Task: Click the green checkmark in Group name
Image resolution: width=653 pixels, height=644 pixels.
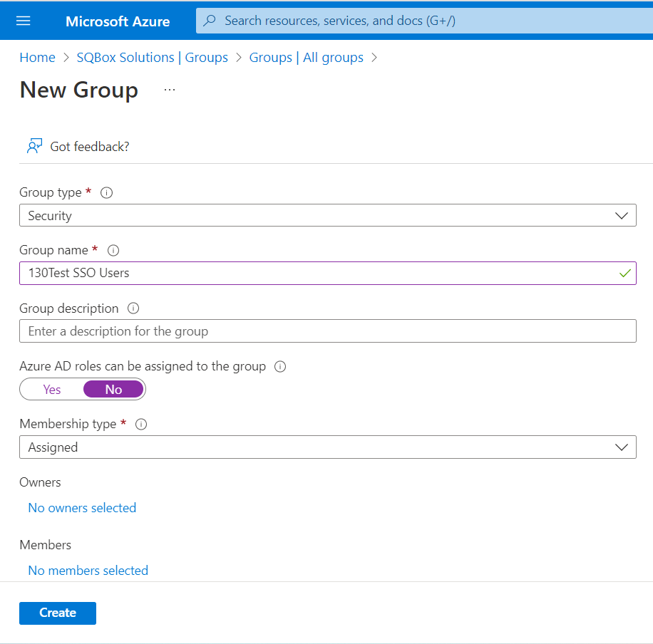Action: (624, 273)
